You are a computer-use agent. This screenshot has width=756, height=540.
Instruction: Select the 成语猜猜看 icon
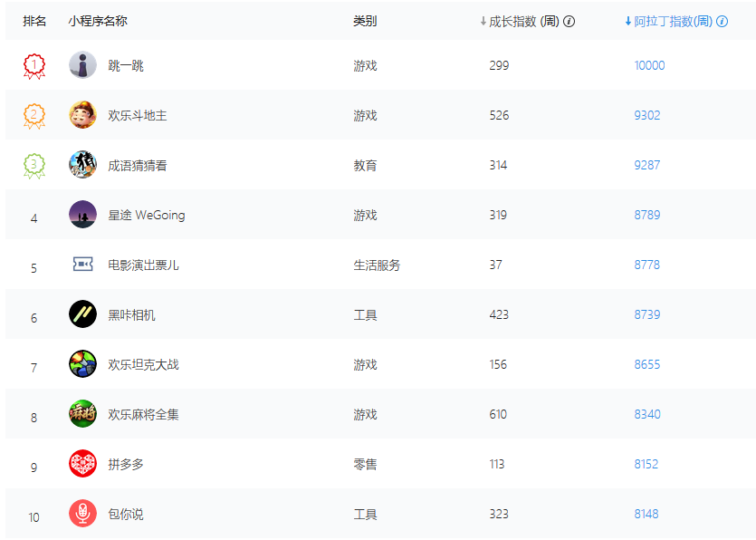click(82, 165)
